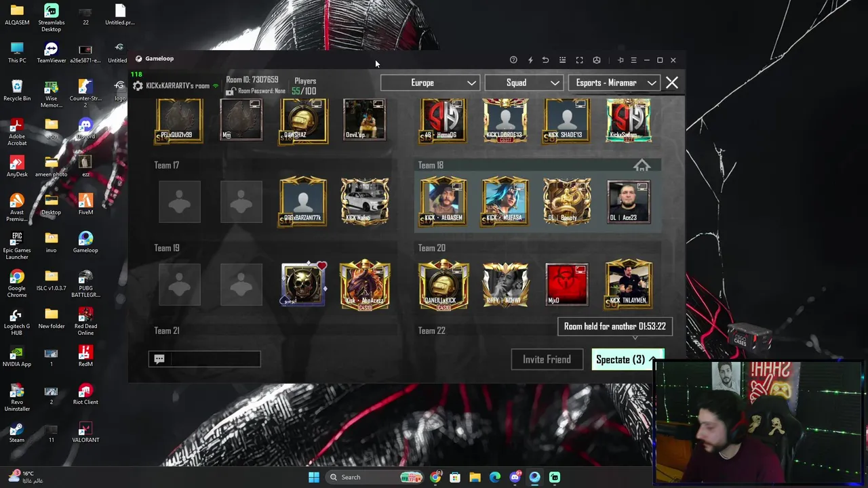868x488 pixels.
Task: Select player ORGxBARZANI77k avatar
Action: coord(303,201)
